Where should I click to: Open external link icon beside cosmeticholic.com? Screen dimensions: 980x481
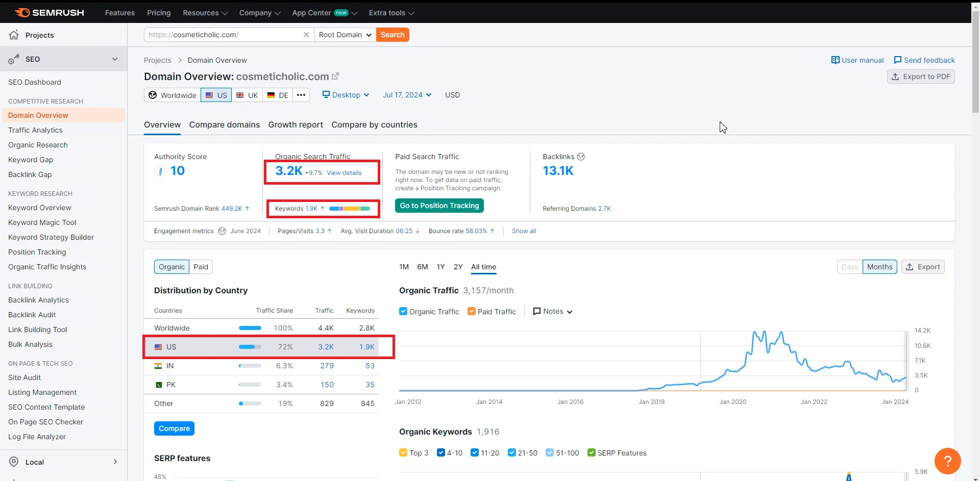(335, 77)
